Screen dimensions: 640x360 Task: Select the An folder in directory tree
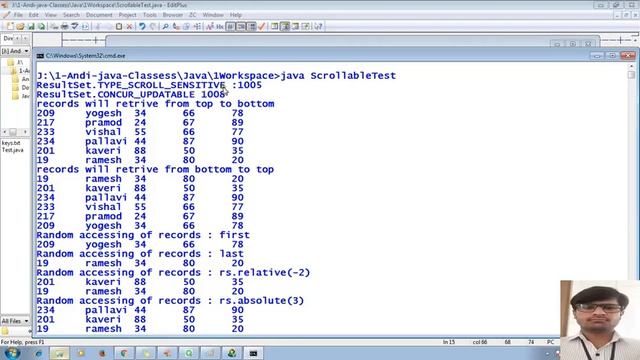(21, 79)
